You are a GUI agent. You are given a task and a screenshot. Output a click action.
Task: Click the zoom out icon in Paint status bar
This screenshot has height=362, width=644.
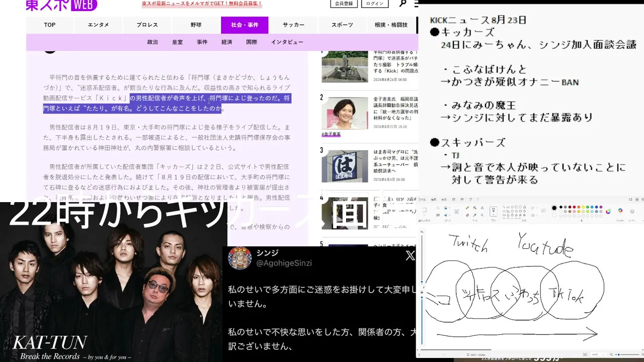coord(611,354)
